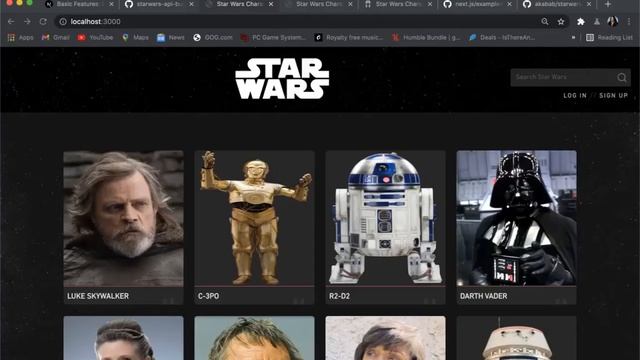
Task: View site information icon beside localhost
Action: (63, 22)
